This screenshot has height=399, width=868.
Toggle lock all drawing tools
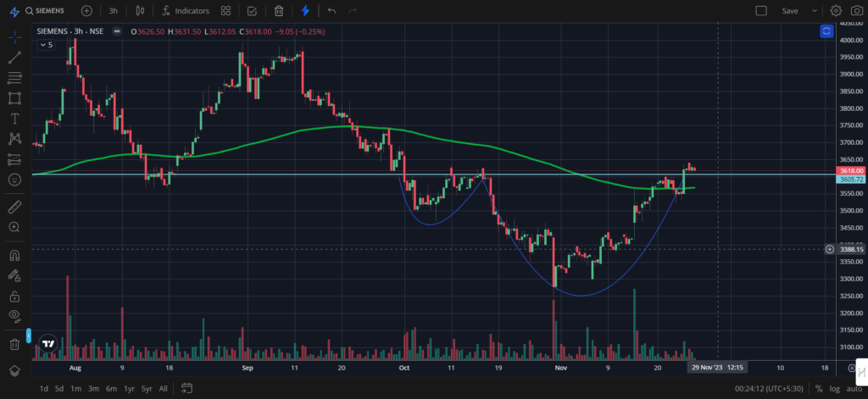click(x=15, y=296)
